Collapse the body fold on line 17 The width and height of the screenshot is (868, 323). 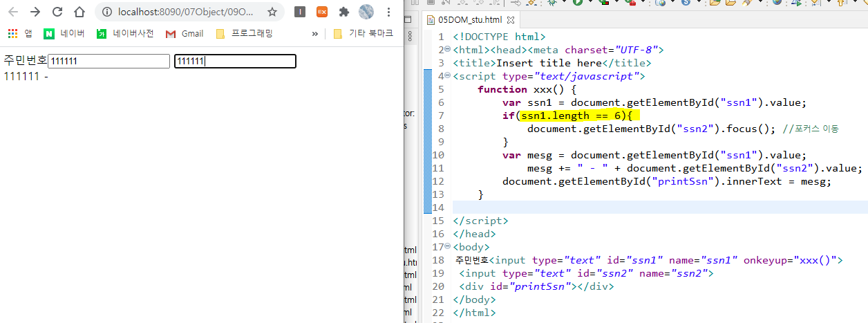click(x=447, y=247)
